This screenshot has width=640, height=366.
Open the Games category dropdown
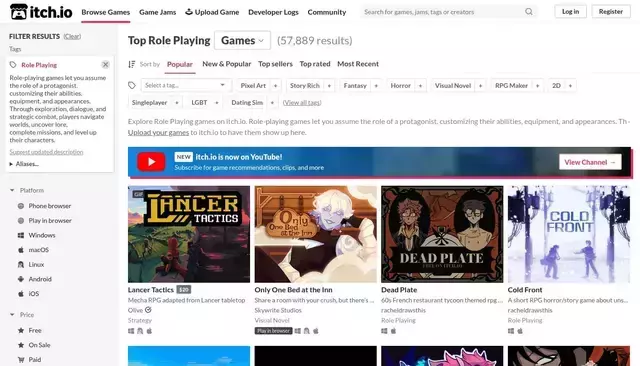point(242,40)
